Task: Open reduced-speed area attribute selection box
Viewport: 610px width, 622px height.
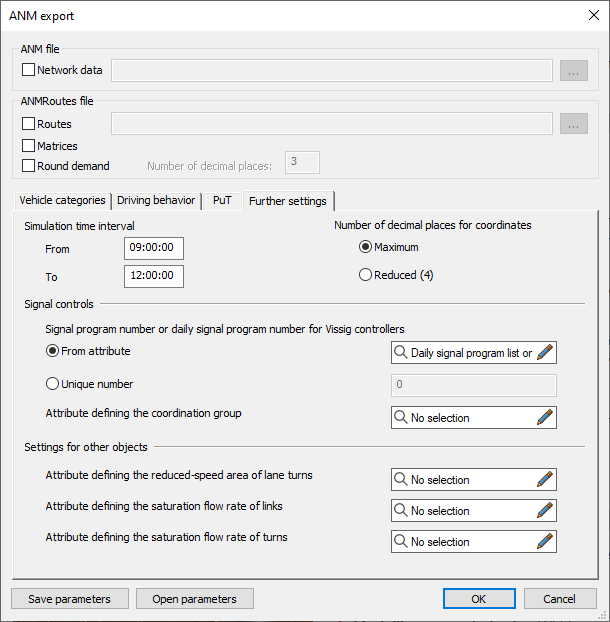Action: [465, 480]
